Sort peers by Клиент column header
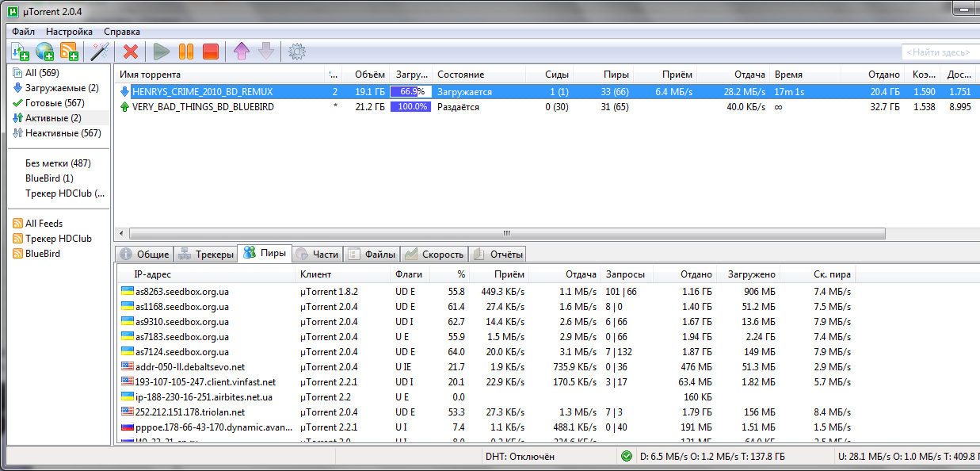Viewport: 980px width, 471px height. 342,274
